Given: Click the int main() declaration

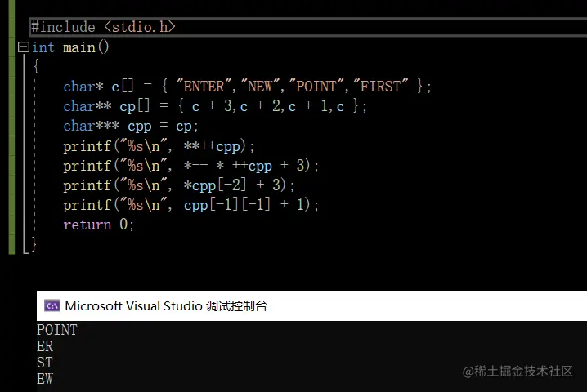Looking at the screenshot, I should 70,47.
